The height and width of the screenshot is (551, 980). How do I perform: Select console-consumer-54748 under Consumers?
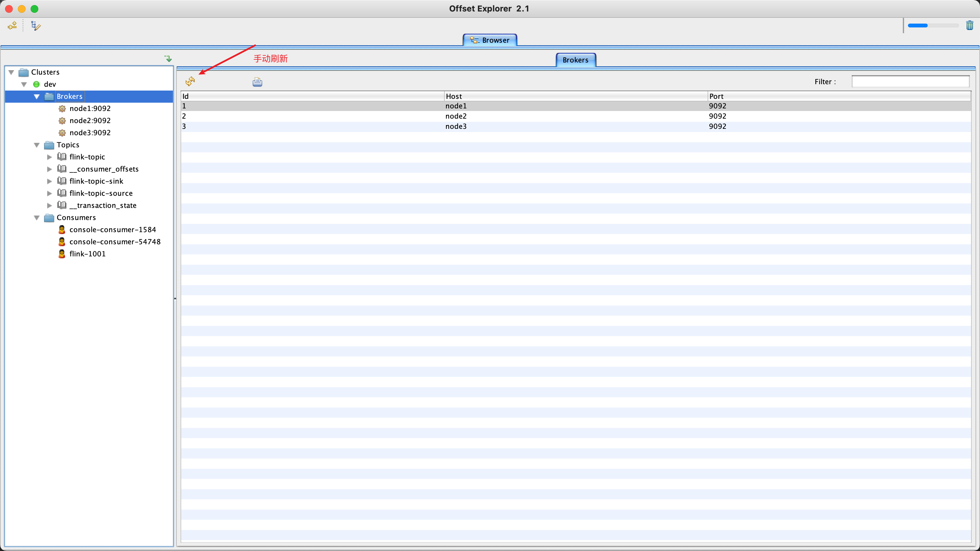click(x=115, y=241)
